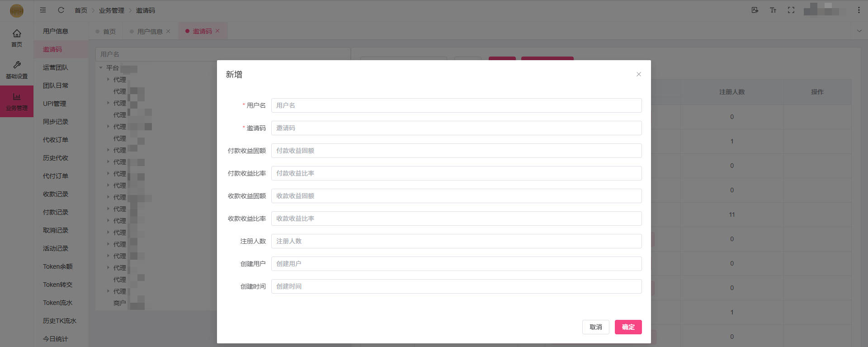868x347 pixels.
Task: Open 运营团队 in the side menu
Action: 56,67
